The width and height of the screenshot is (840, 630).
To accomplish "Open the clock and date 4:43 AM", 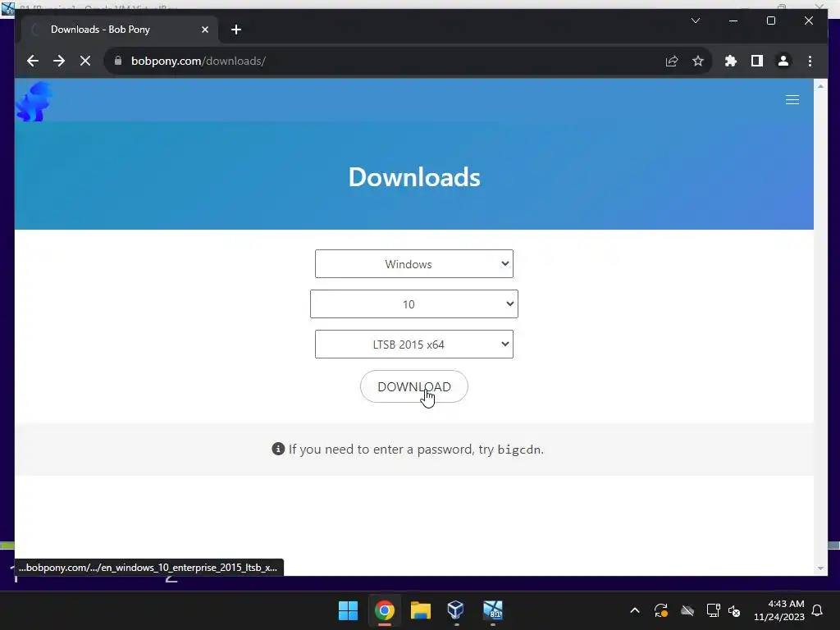I will coord(779,610).
